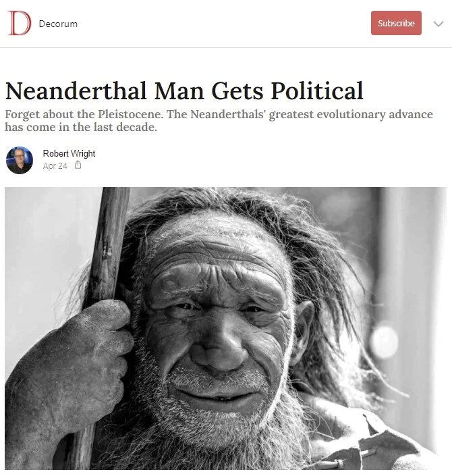Open Robert Wright's round profile avatar
This screenshot has width=452, height=476.
pyautogui.click(x=20, y=160)
